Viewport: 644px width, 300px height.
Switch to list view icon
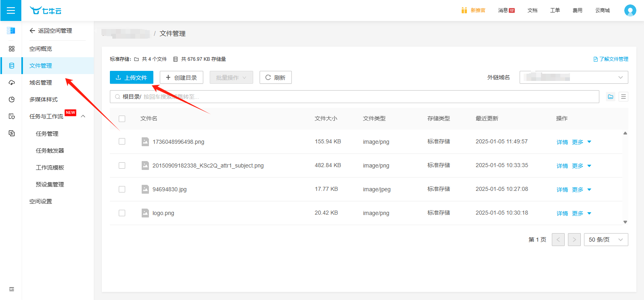623,97
